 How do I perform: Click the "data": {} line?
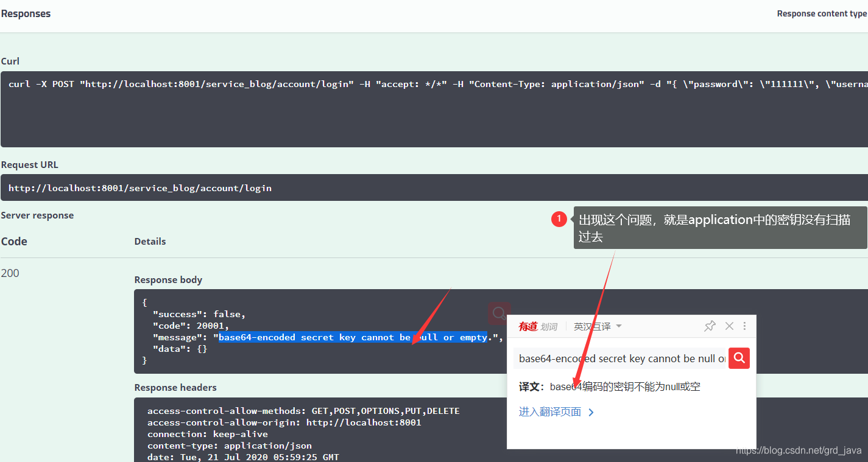[180, 349]
